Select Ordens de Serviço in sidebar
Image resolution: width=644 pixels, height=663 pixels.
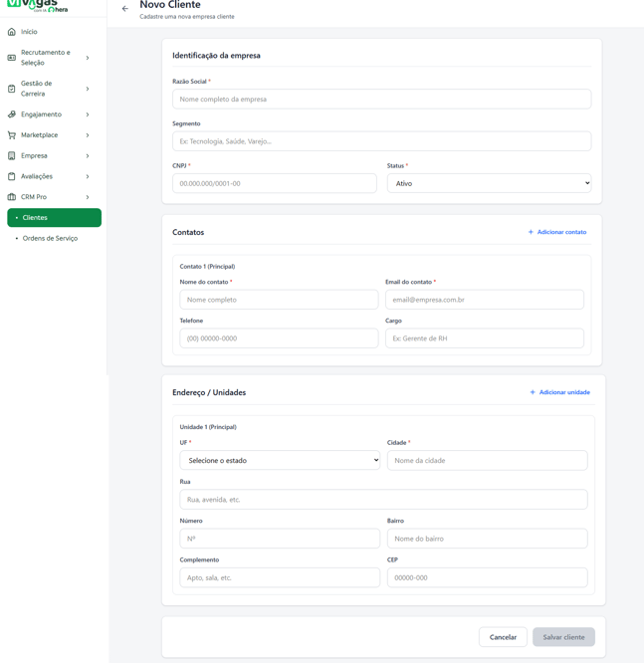tap(50, 239)
